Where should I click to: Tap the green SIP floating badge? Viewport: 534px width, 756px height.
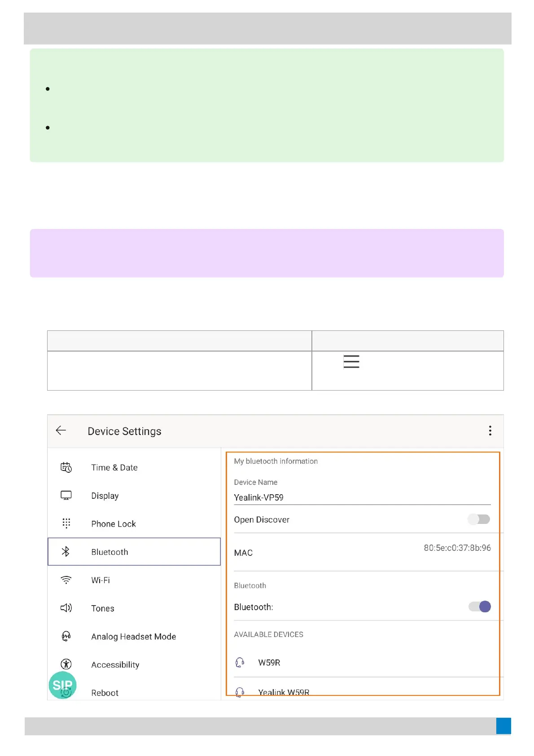click(x=62, y=685)
